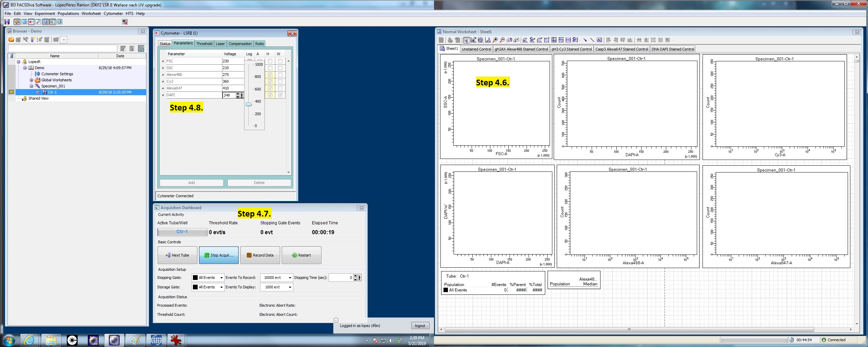The height and width of the screenshot is (347, 868).
Task: Click the New Experiment folder icon in Browser
Action: tap(11, 40)
